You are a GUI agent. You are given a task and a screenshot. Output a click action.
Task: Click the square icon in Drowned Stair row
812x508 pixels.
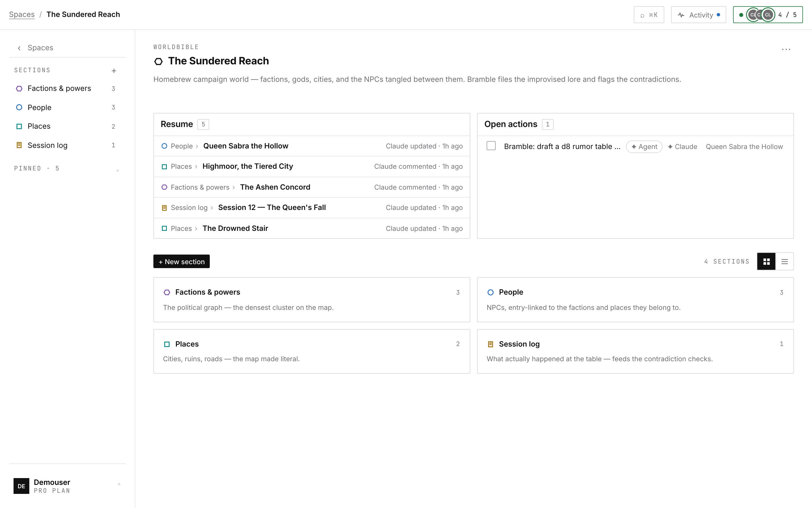(x=164, y=229)
